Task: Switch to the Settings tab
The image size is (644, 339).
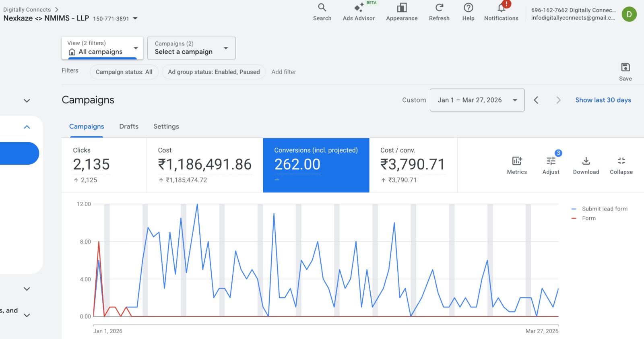Action: [166, 126]
